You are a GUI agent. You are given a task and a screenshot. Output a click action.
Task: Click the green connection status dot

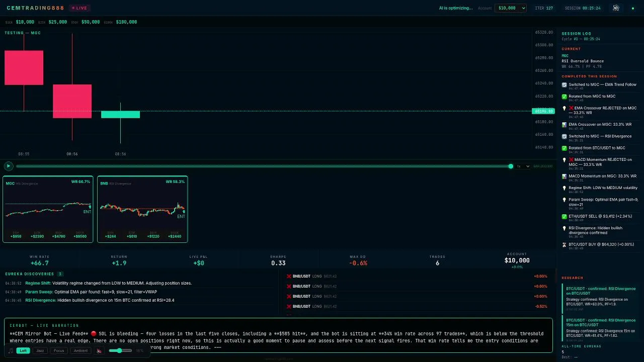633,8
